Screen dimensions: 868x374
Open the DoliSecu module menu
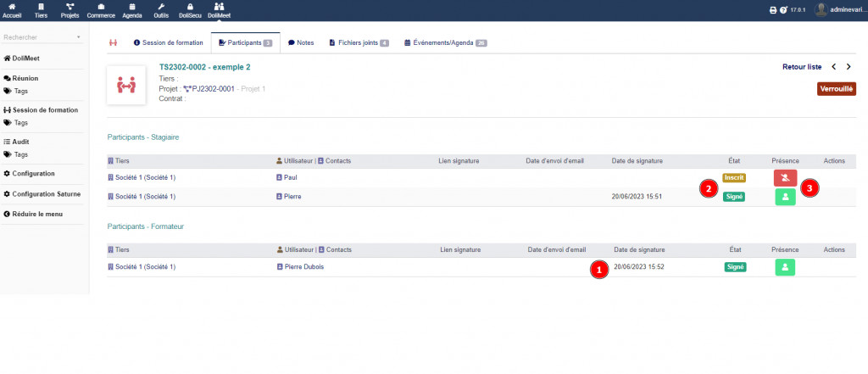click(x=190, y=10)
